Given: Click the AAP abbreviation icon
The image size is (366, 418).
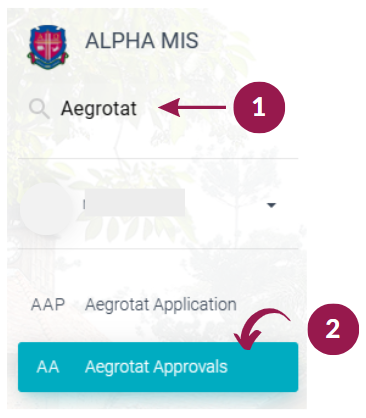Looking at the screenshot, I should click(48, 305).
